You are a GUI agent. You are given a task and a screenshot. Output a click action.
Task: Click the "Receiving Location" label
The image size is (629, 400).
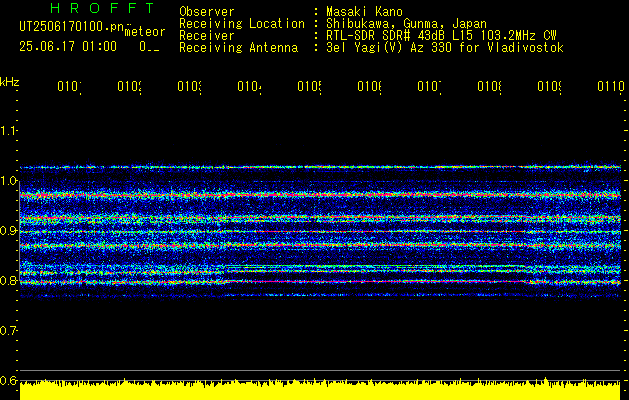coord(242,24)
